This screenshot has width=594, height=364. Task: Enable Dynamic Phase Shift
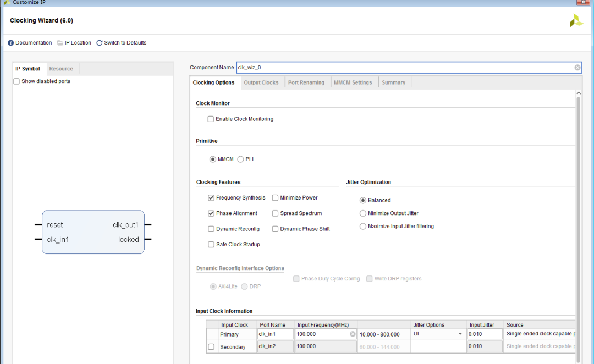pyautogui.click(x=275, y=229)
